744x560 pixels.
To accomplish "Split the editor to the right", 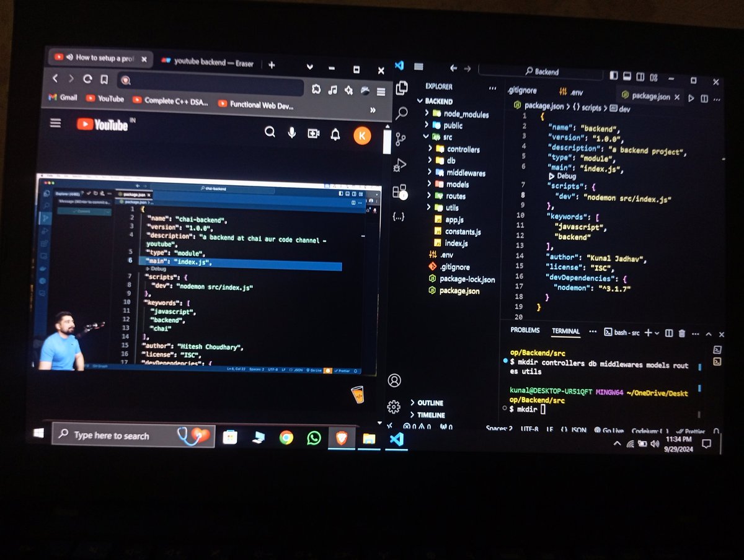I will click(705, 98).
